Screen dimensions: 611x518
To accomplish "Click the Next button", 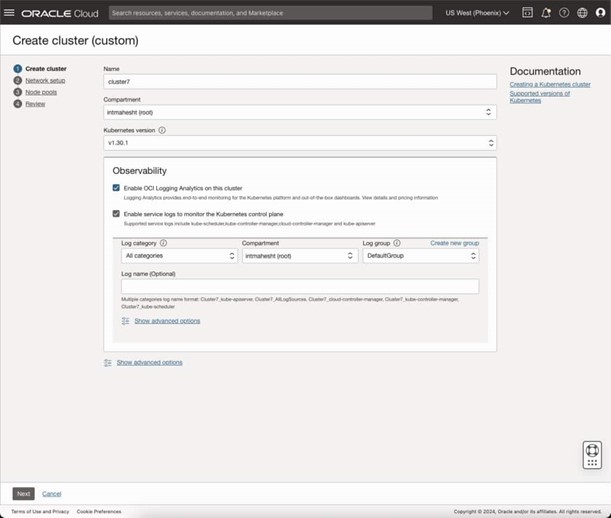I will click(23, 494).
